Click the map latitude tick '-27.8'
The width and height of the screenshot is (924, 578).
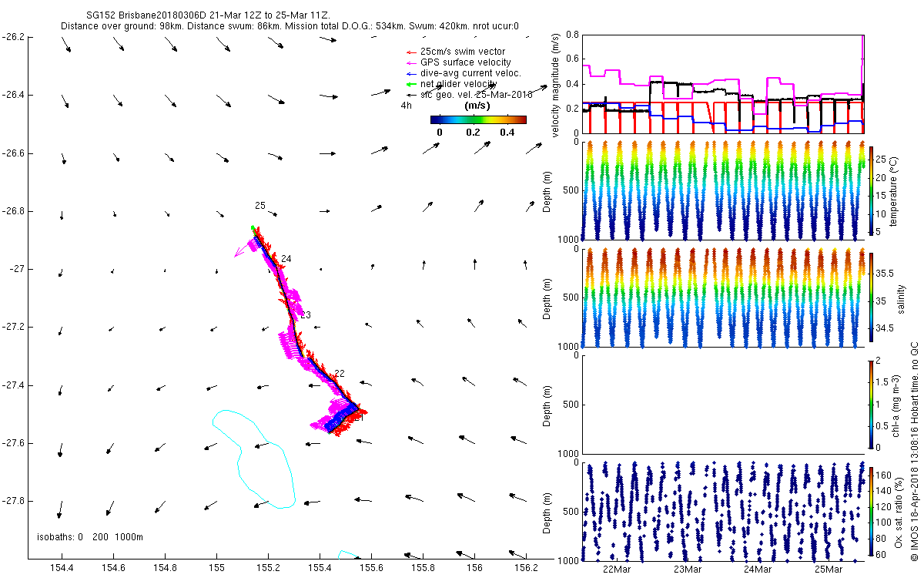(x=12, y=501)
